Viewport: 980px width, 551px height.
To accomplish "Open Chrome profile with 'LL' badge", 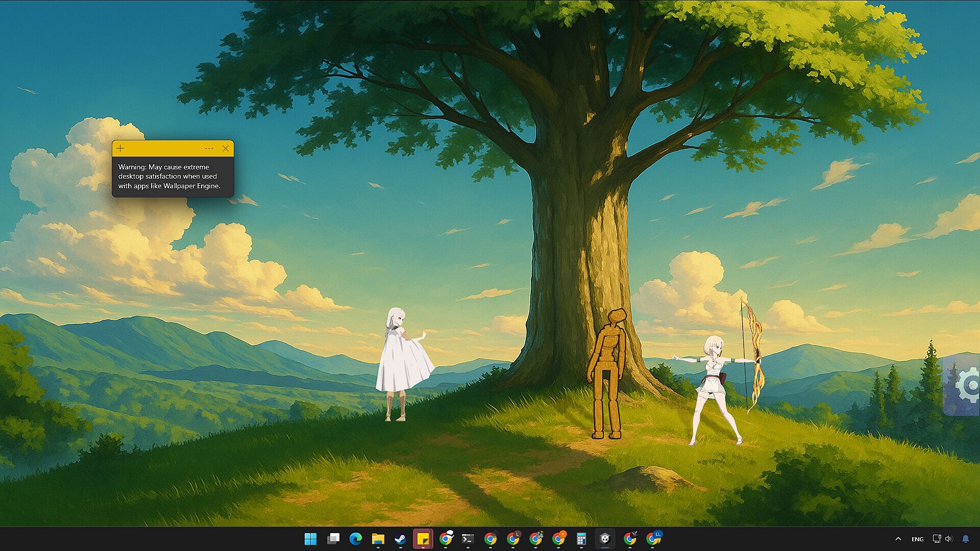I will tap(653, 539).
